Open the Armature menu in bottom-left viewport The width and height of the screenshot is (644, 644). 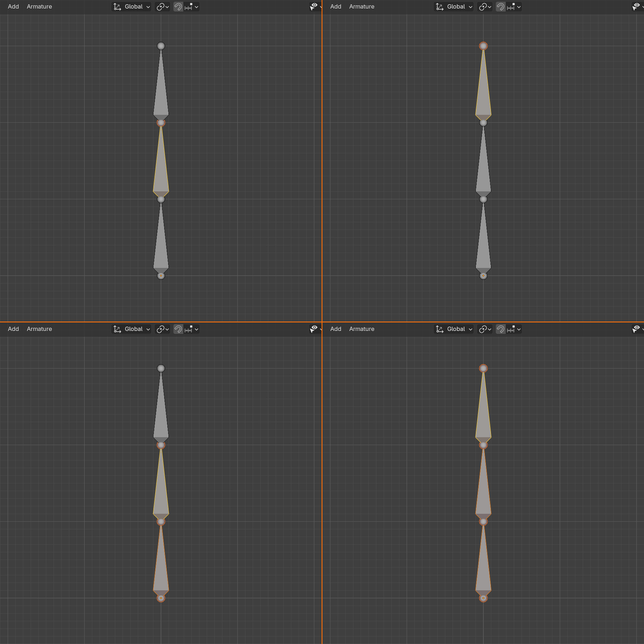pos(39,329)
